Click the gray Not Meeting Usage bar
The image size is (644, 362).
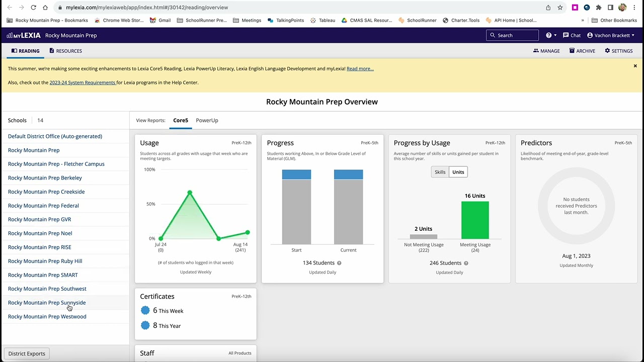tap(424, 236)
